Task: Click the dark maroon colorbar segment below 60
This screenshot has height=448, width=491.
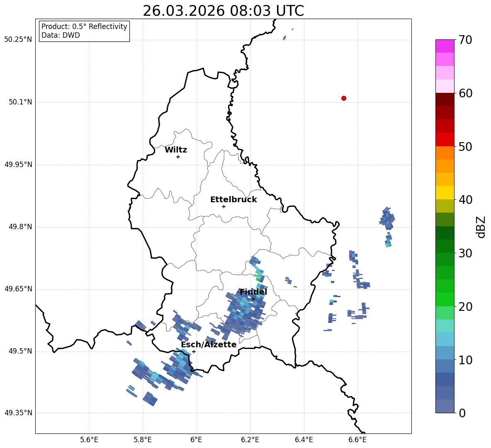Action: [x=445, y=99]
